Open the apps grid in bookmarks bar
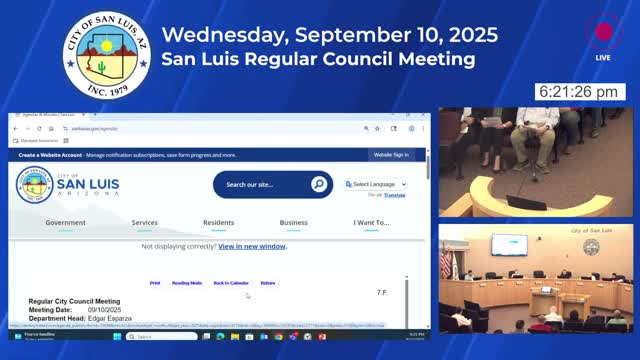Viewport: 640px width, 360px height. (66, 141)
